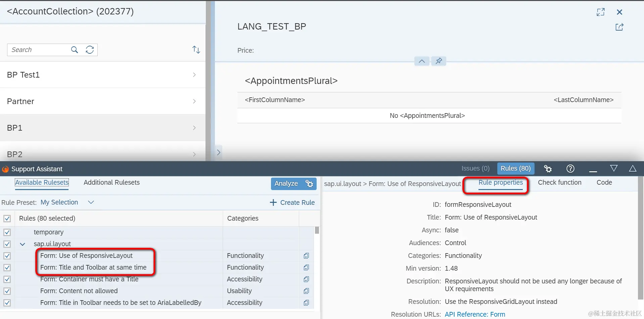Switch to Available Rulesets tab
Screen dimensions: 644x319
click(x=42, y=183)
